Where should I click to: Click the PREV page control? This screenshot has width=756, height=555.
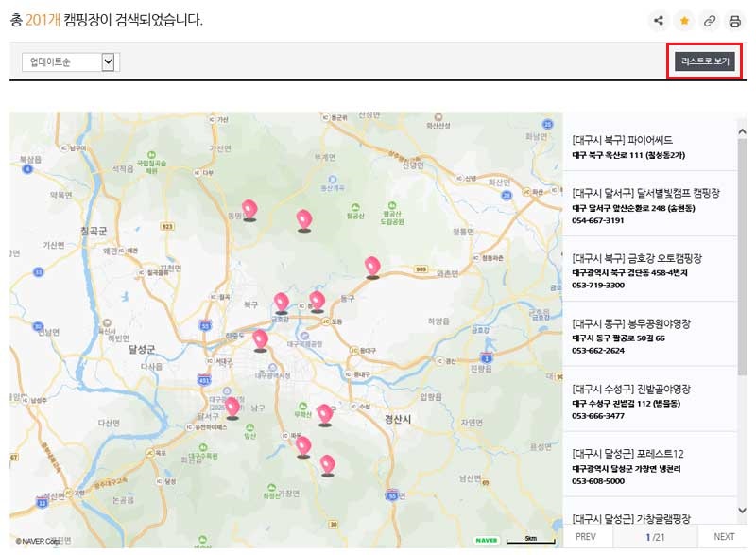[x=586, y=534]
